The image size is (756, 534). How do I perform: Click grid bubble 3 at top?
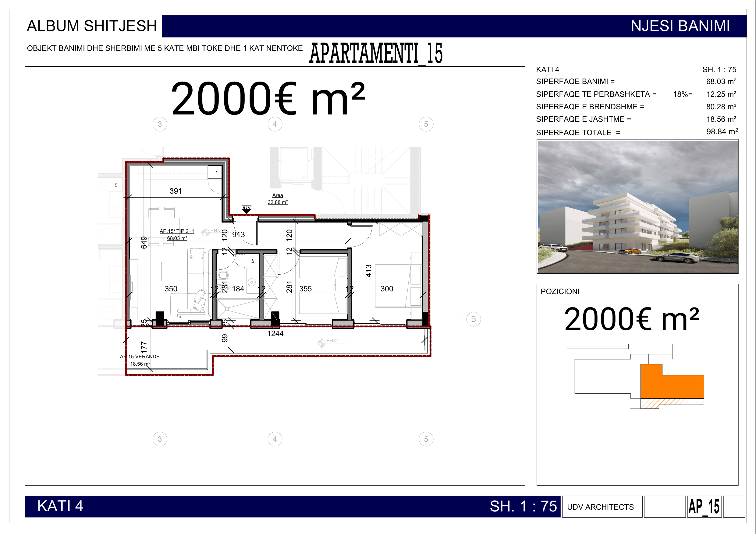[160, 124]
